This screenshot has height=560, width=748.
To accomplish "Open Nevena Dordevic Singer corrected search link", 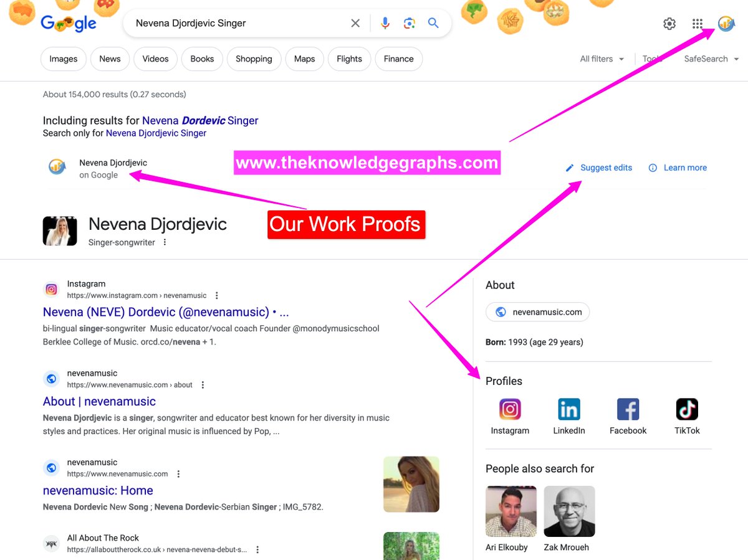I will click(200, 121).
